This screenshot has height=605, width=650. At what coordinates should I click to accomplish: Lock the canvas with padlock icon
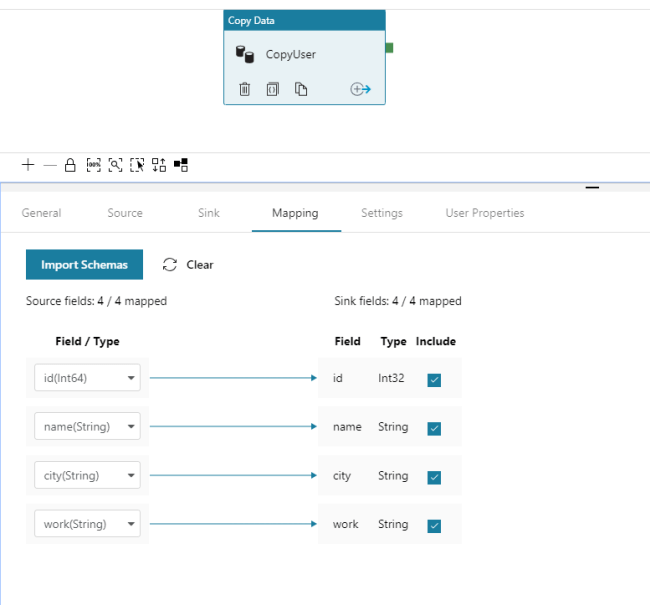70,165
